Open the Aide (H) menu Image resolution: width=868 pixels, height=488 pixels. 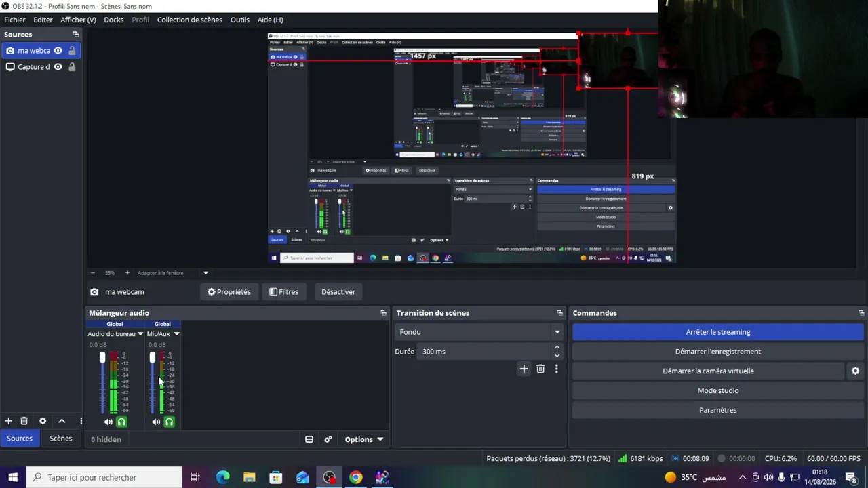coord(271,20)
